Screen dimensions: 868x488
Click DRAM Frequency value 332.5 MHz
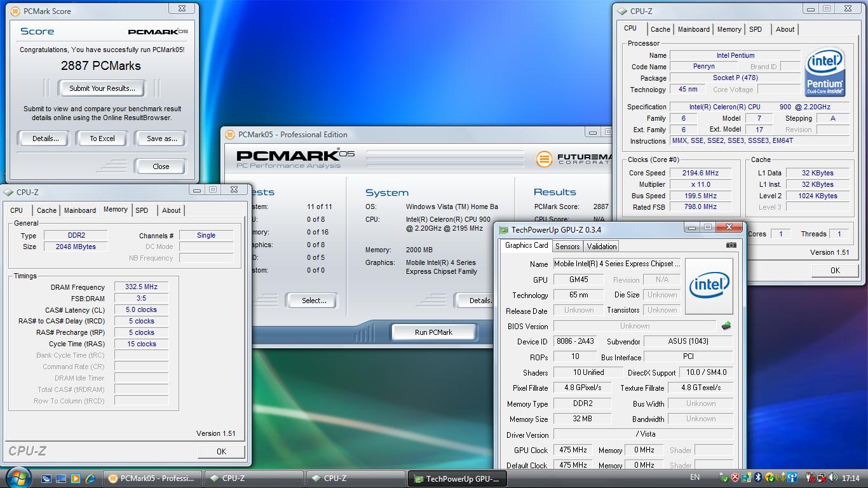[141, 287]
